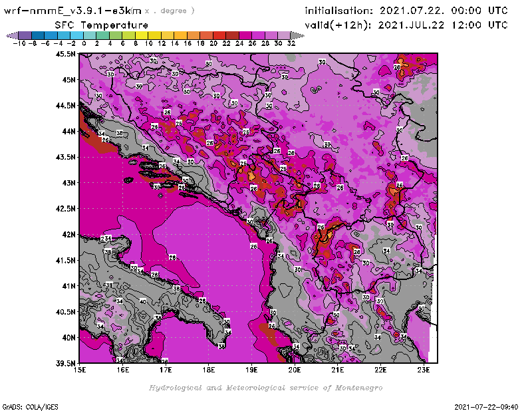This screenshot has width=532, height=411.
Task: Click the '44N' latitude label
Action: coord(68,131)
